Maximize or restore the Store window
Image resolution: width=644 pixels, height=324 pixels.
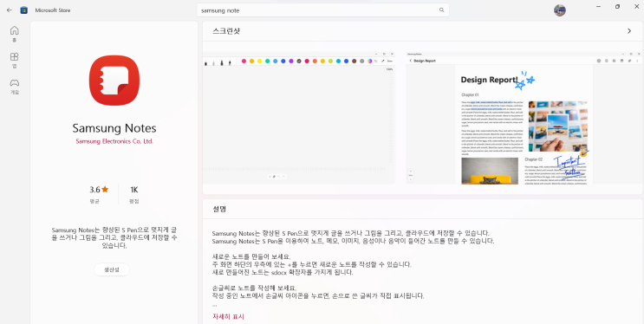[x=617, y=7]
